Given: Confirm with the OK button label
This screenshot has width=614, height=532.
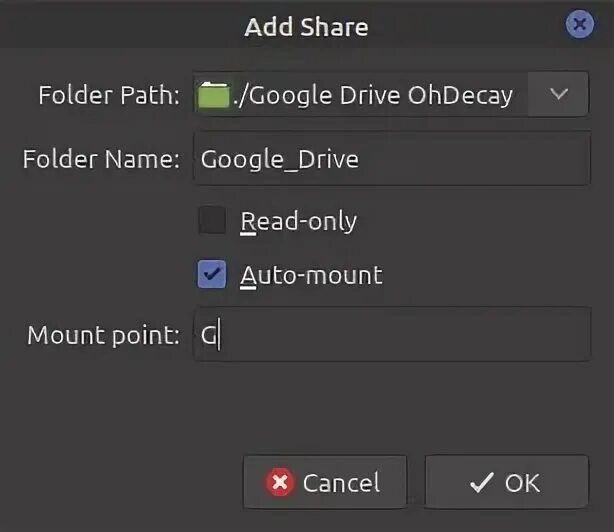Looking at the screenshot, I should (x=522, y=484).
